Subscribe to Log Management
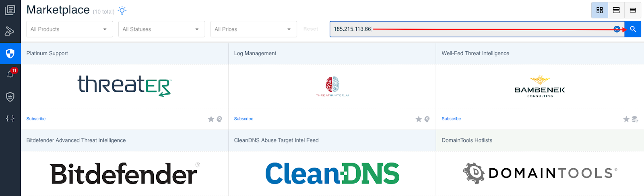The image size is (644, 196). tap(244, 119)
